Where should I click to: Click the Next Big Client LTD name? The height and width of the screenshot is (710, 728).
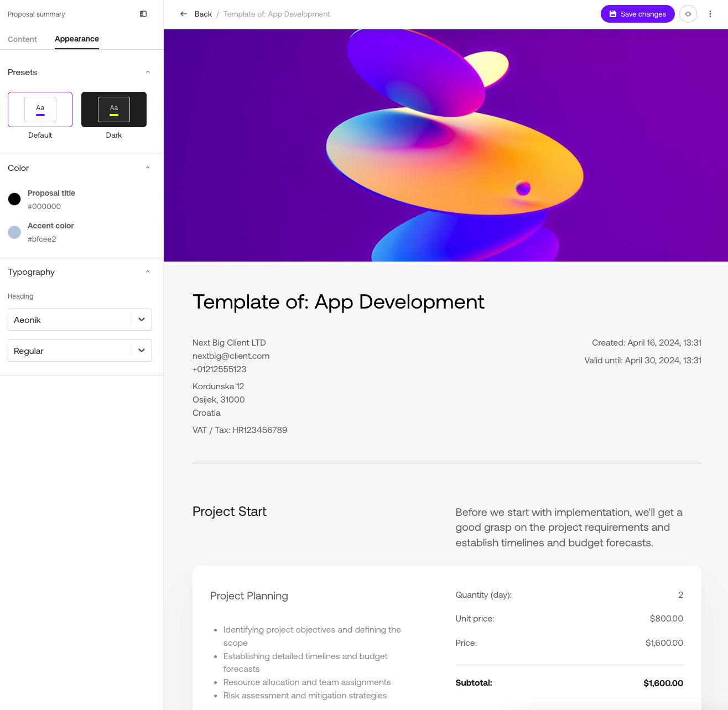(x=229, y=343)
